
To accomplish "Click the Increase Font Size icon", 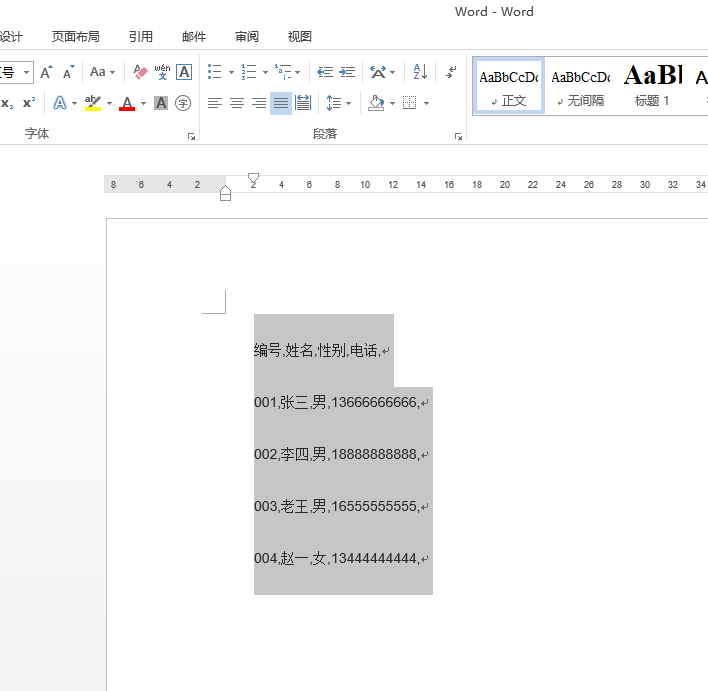I will click(x=47, y=72).
